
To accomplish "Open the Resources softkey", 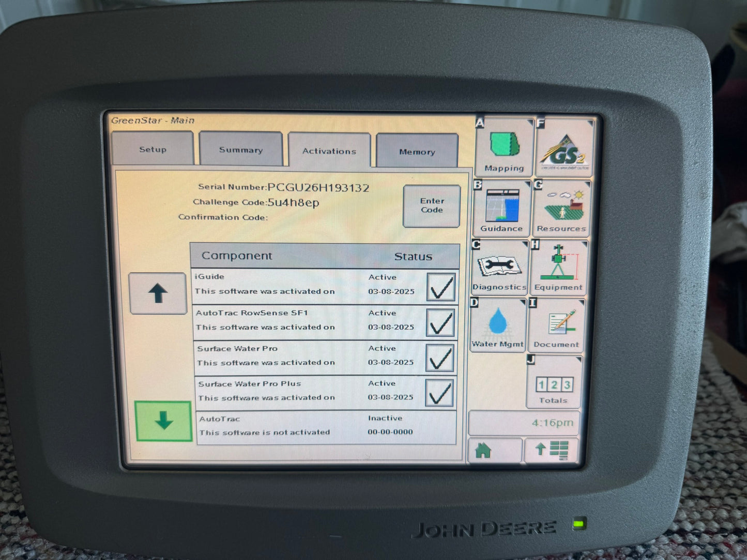I will tap(561, 209).
